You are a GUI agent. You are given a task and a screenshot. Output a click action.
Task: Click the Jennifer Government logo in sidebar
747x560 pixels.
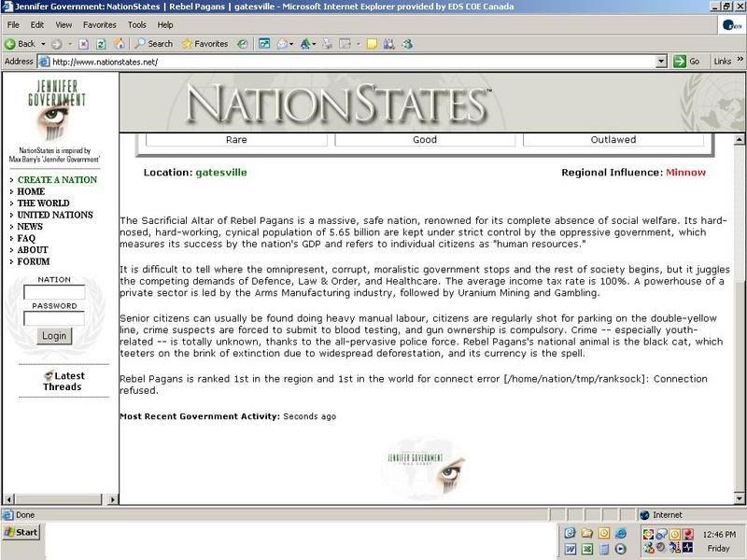click(56, 110)
